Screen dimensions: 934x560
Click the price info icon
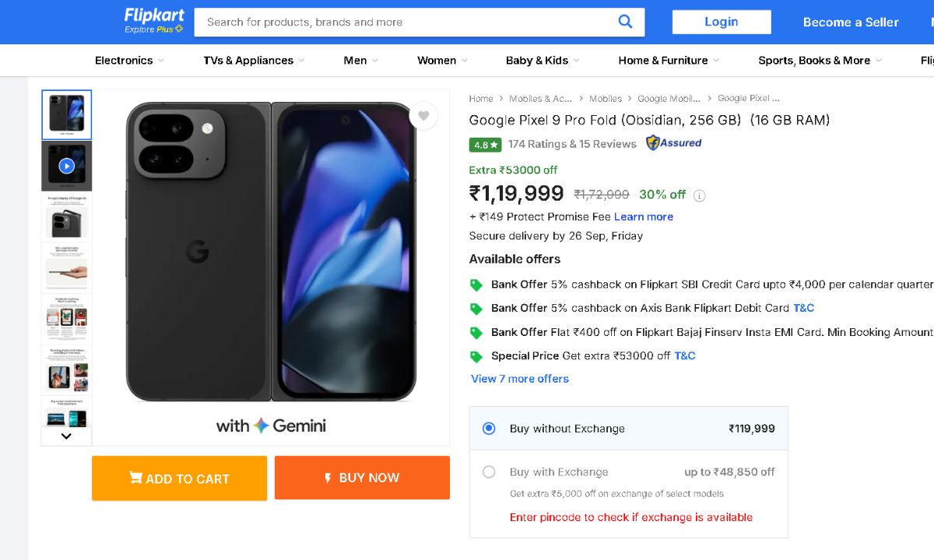tap(700, 195)
